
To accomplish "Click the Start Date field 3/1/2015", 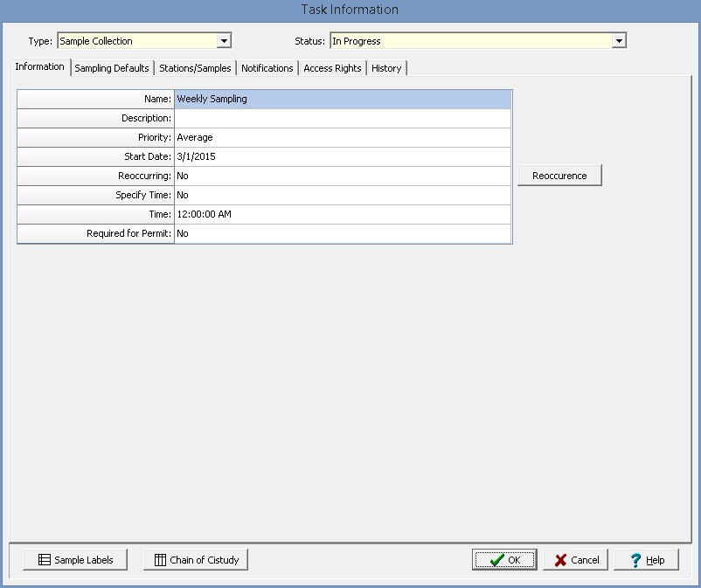I will pos(342,156).
